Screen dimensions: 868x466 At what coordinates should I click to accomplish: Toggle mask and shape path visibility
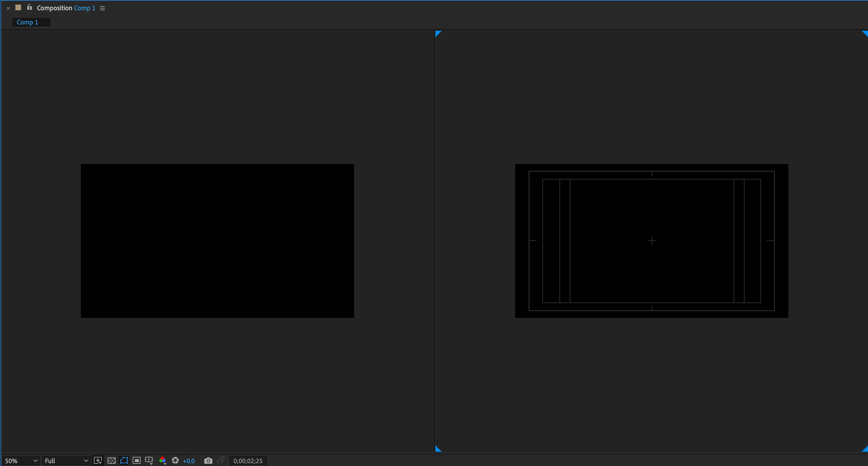coord(124,461)
